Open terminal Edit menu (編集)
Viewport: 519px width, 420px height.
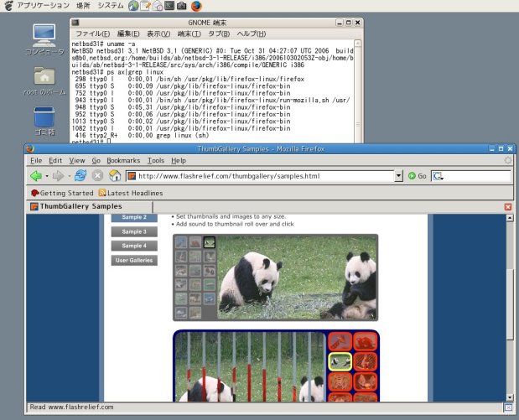tap(128, 34)
